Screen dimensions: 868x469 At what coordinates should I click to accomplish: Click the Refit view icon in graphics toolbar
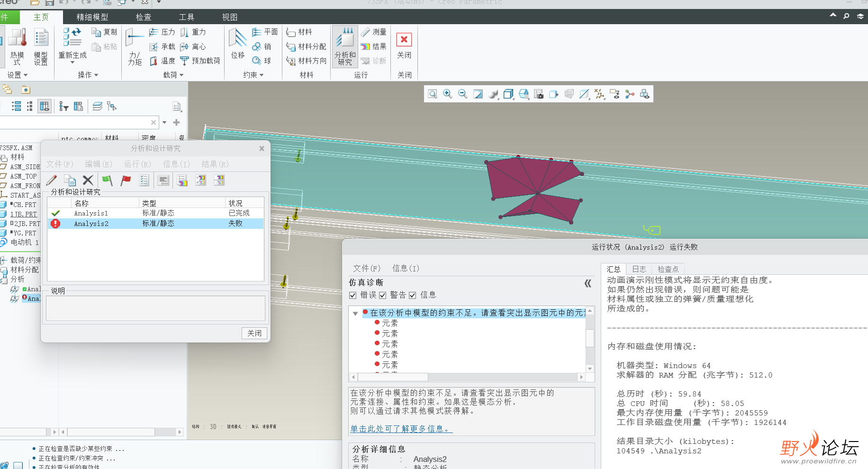[433, 94]
